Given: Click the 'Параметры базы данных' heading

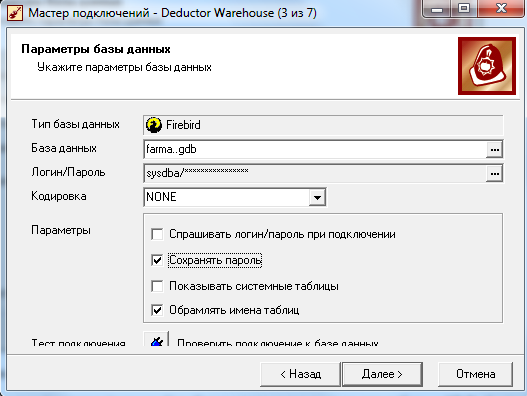Looking at the screenshot, I should tap(96, 49).
